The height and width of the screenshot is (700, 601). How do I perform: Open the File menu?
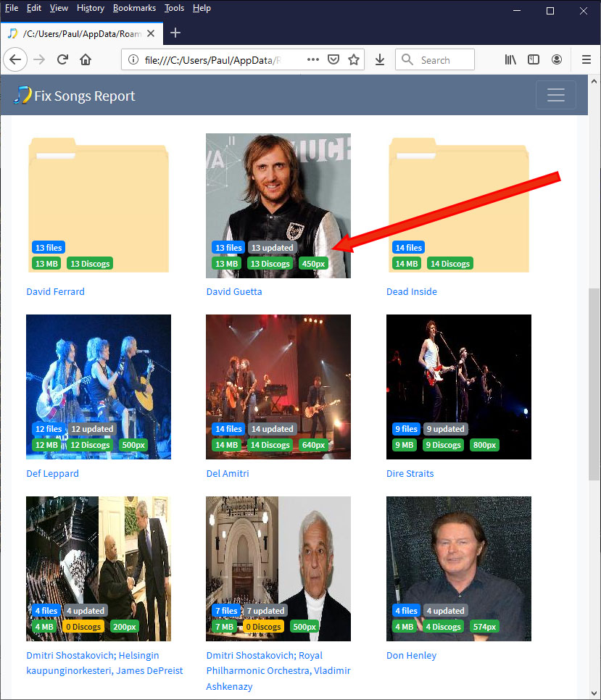12,8
